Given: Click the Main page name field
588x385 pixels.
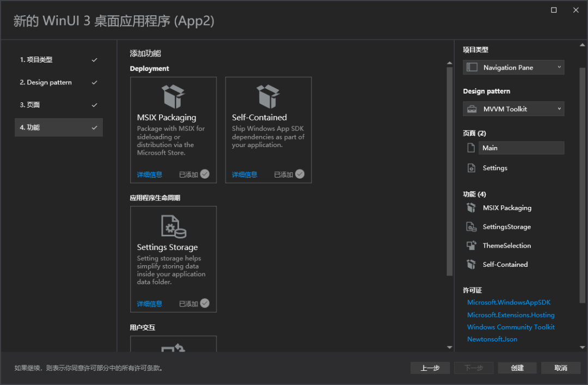Looking at the screenshot, I should pyautogui.click(x=521, y=148).
